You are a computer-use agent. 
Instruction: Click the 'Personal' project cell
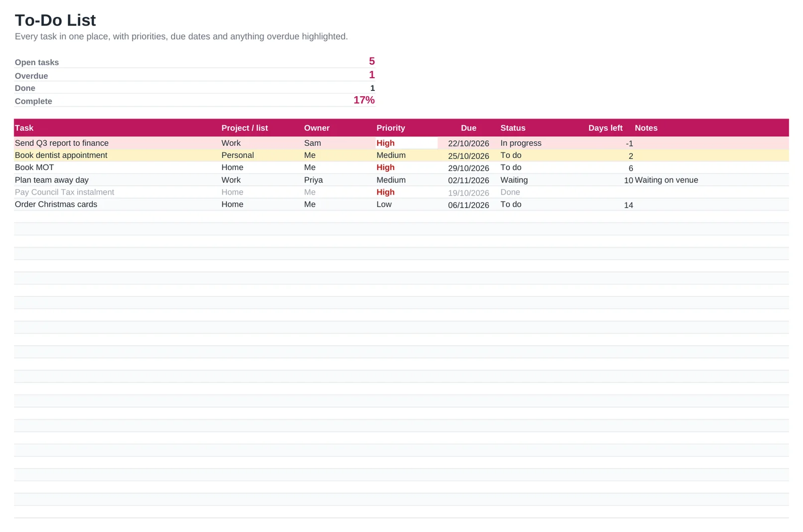point(237,155)
